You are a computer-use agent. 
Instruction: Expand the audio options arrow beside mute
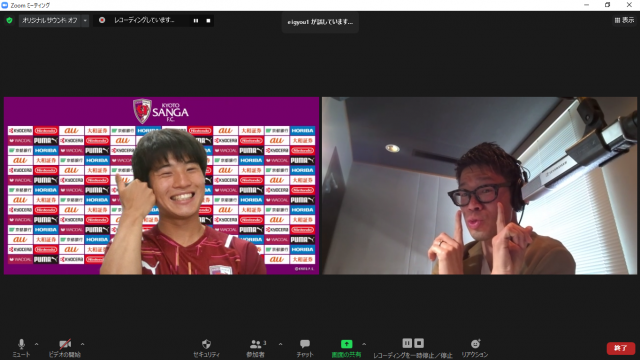36,344
